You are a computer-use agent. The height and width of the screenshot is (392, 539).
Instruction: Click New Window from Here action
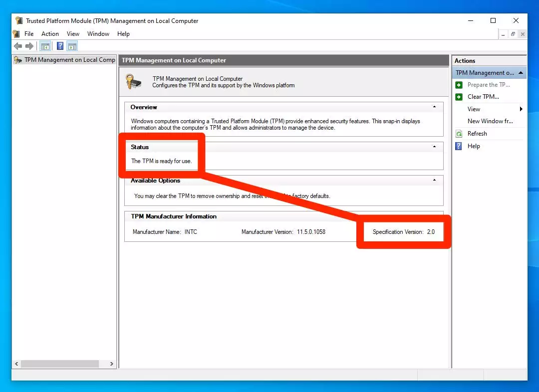point(490,121)
